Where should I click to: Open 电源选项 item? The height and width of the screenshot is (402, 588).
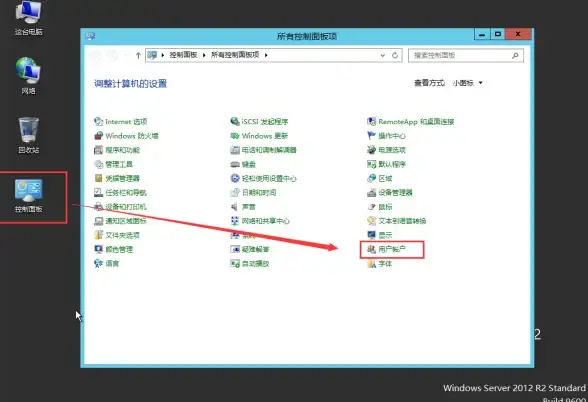pyautogui.click(x=386, y=150)
